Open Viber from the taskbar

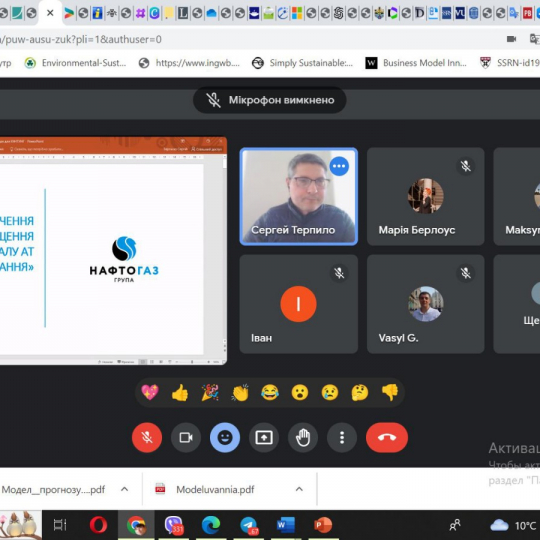pyautogui.click(x=174, y=525)
